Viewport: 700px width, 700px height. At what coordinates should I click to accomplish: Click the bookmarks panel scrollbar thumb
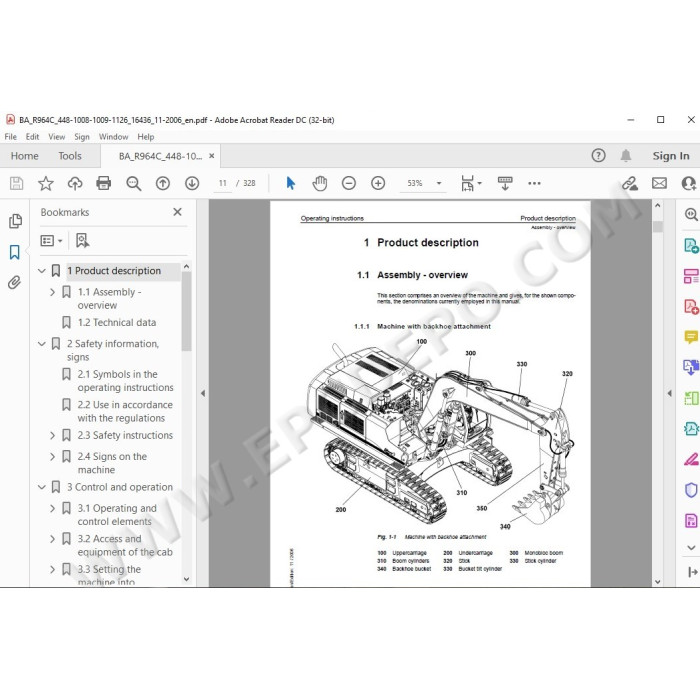[187, 312]
